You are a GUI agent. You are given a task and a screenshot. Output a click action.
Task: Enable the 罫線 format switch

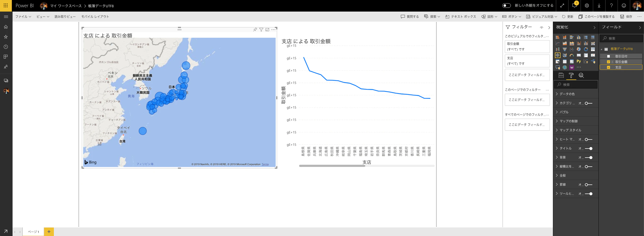click(589, 185)
